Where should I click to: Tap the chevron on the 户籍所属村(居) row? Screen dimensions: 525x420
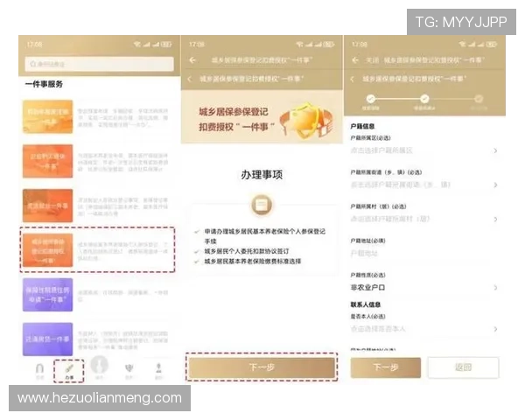pos(495,219)
